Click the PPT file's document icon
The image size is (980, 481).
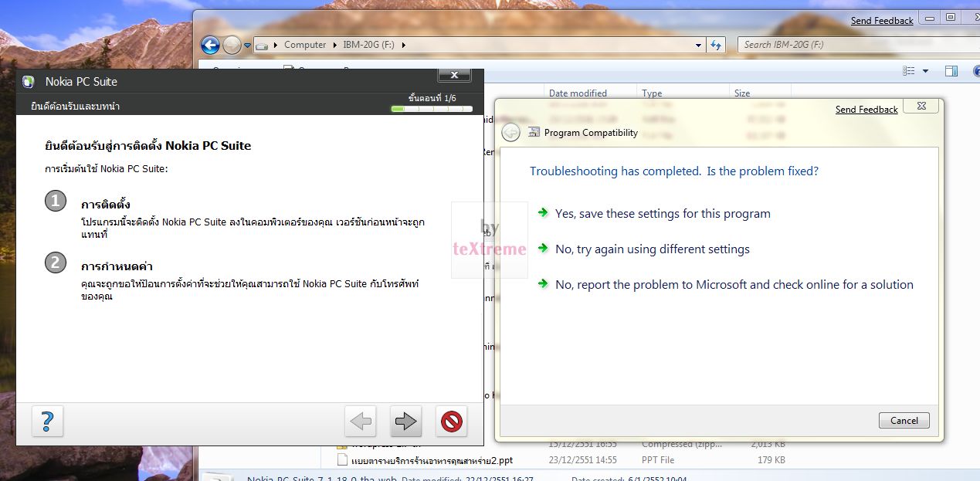(x=343, y=460)
